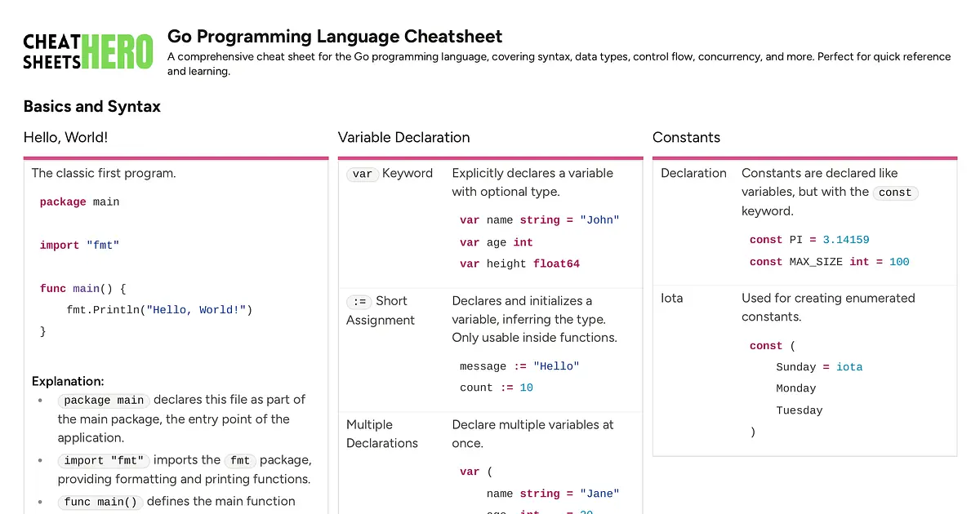Select the const keyword badge in Constants panel
The height and width of the screenshot is (514, 980).
(x=895, y=193)
